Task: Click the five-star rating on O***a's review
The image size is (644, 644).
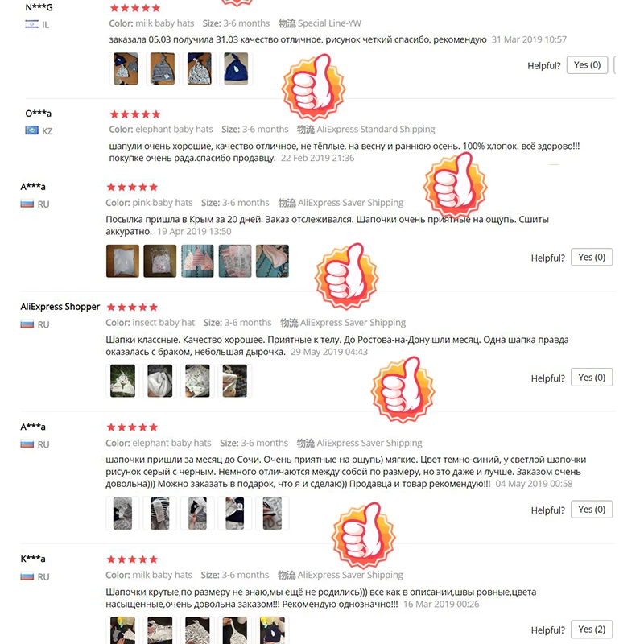Action: coord(134,114)
